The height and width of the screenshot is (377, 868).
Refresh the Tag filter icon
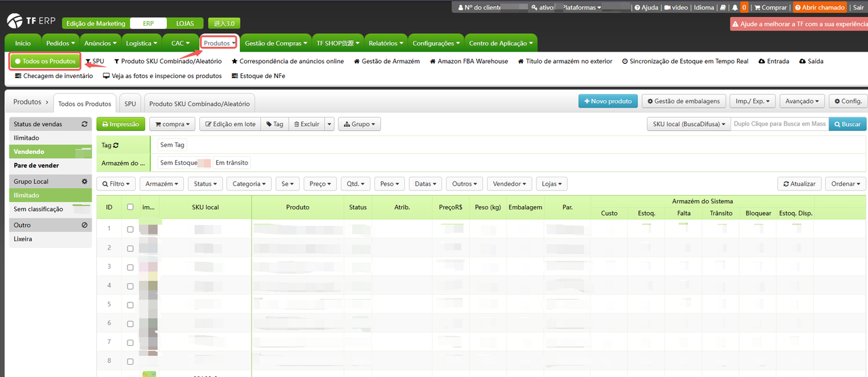coord(115,145)
